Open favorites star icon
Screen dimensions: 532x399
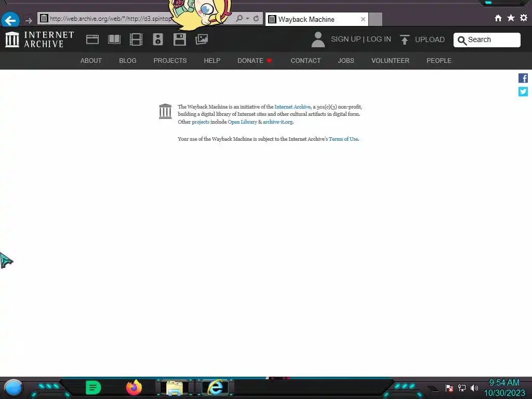pos(511,18)
